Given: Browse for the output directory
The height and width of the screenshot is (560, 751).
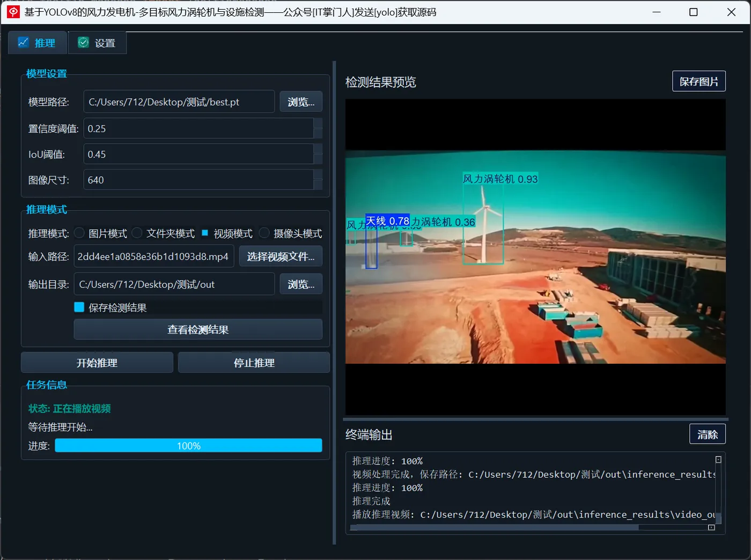Looking at the screenshot, I should pyautogui.click(x=301, y=284).
